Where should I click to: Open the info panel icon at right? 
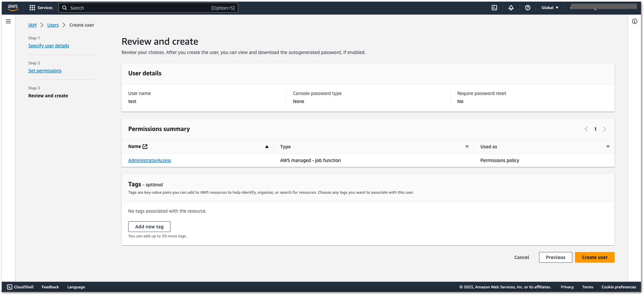click(x=635, y=21)
